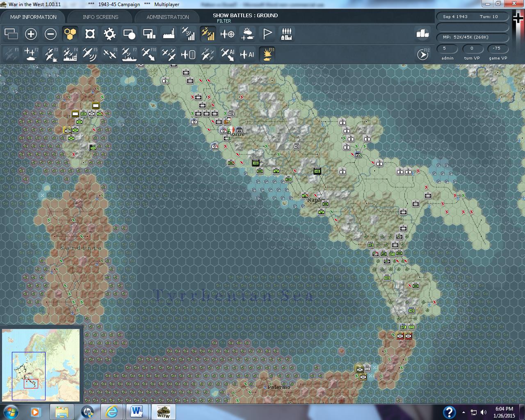The image size is (525, 420).
Task: Select the white HQ unit east of Rome
Action: (x=297, y=146)
